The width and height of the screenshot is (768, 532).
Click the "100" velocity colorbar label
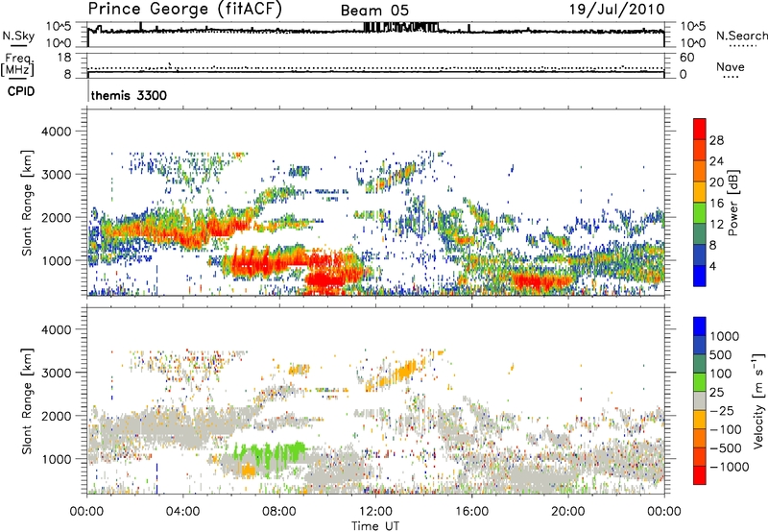point(721,374)
